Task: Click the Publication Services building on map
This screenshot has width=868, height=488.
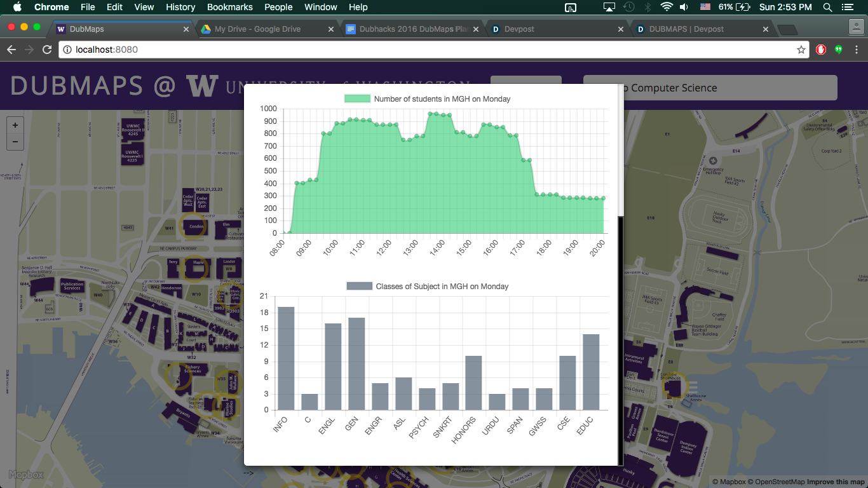Action: (72, 286)
